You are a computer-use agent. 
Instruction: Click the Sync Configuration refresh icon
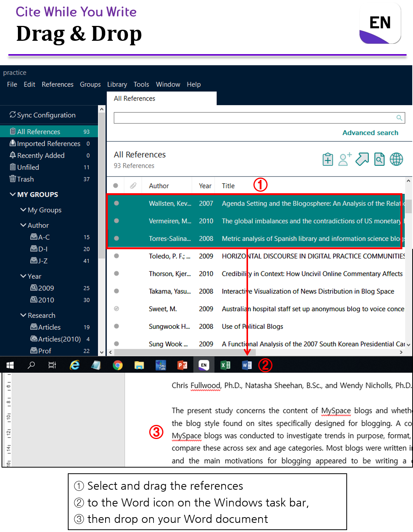(x=13, y=115)
